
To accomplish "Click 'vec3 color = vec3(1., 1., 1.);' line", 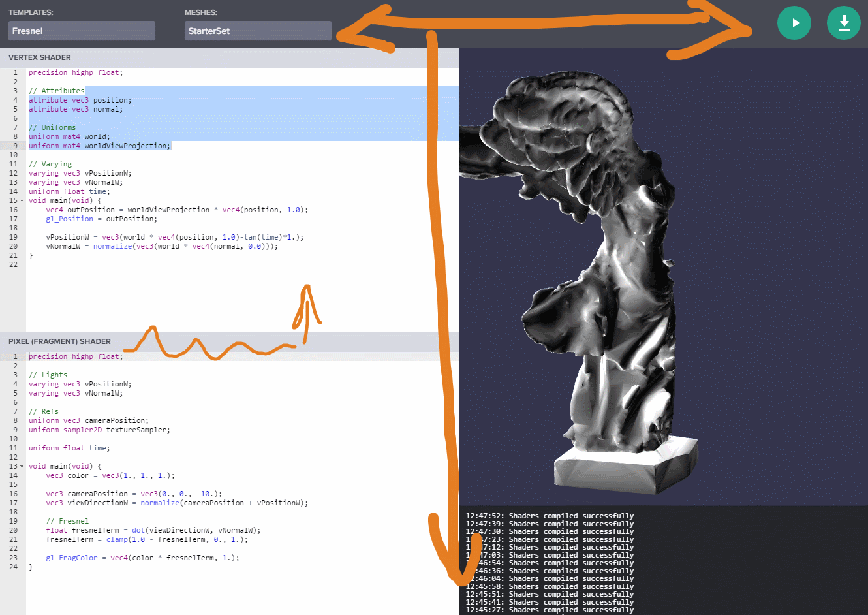I will pos(110,475).
